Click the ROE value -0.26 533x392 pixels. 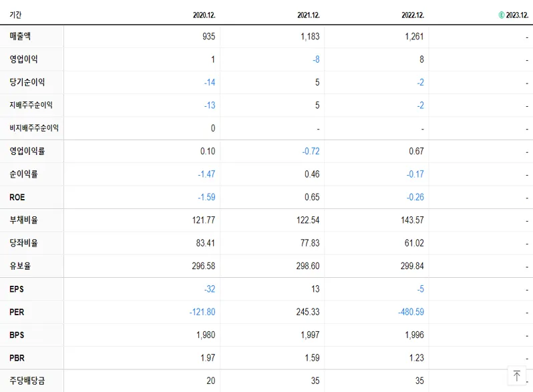(415, 197)
